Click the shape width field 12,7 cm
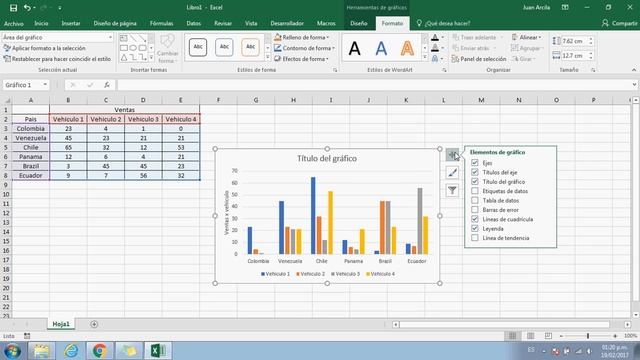 (574, 56)
